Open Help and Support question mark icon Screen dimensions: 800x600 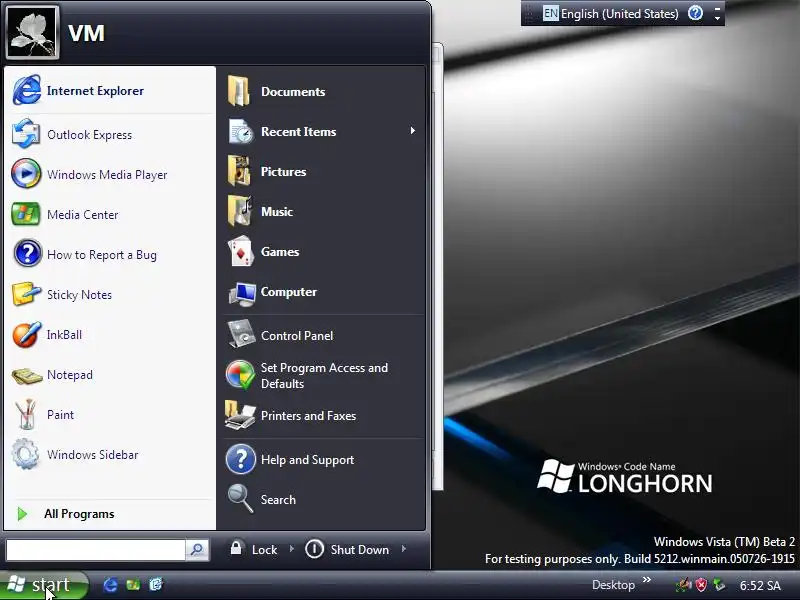(x=240, y=459)
